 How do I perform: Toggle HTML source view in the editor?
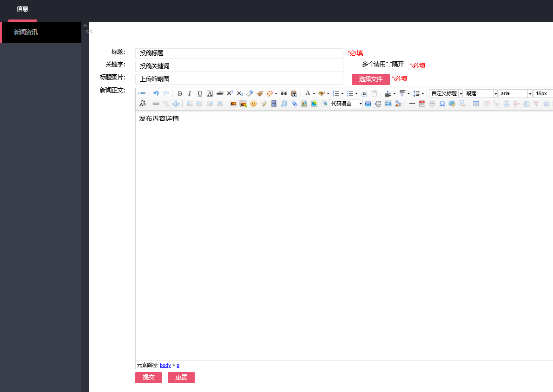[142, 93]
